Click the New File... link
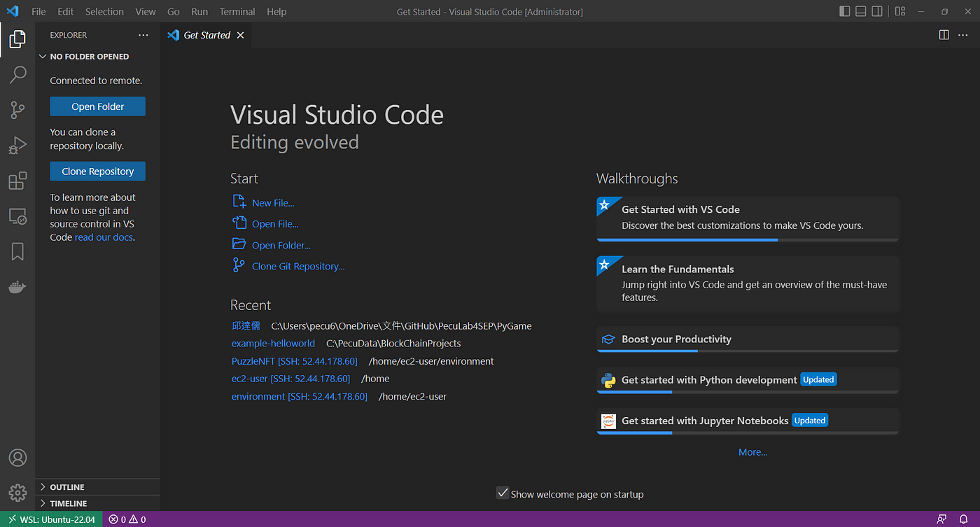 point(273,203)
